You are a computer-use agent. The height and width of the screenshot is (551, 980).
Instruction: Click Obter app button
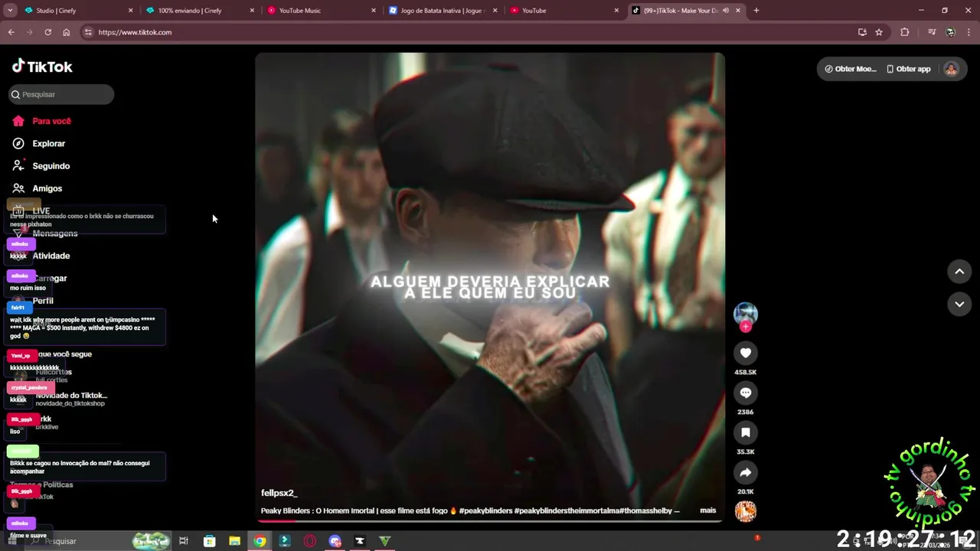pos(909,69)
